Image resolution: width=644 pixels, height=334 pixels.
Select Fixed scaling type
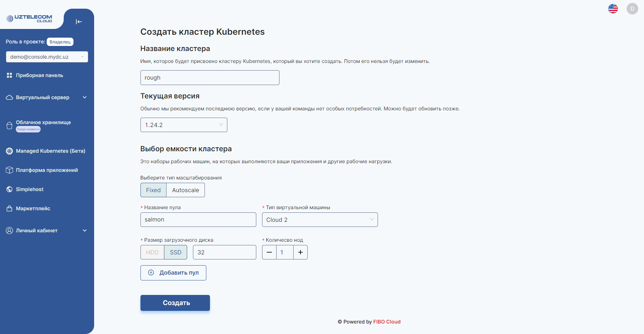coord(153,190)
